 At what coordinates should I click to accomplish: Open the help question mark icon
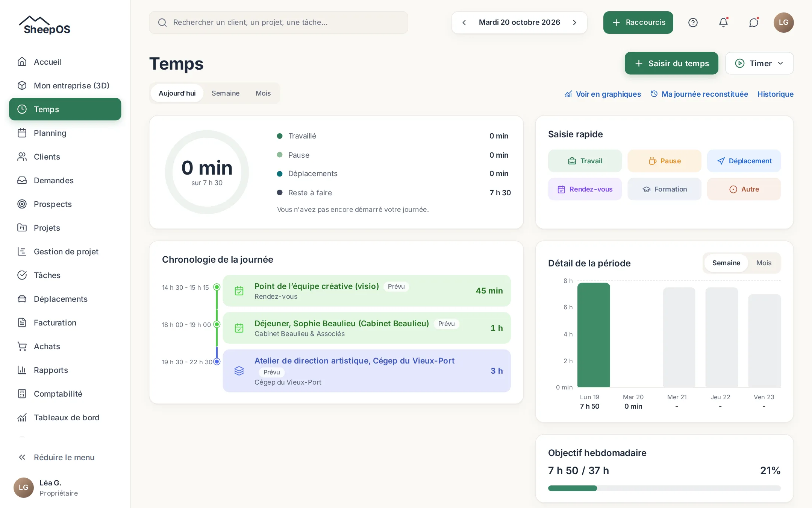[693, 23]
